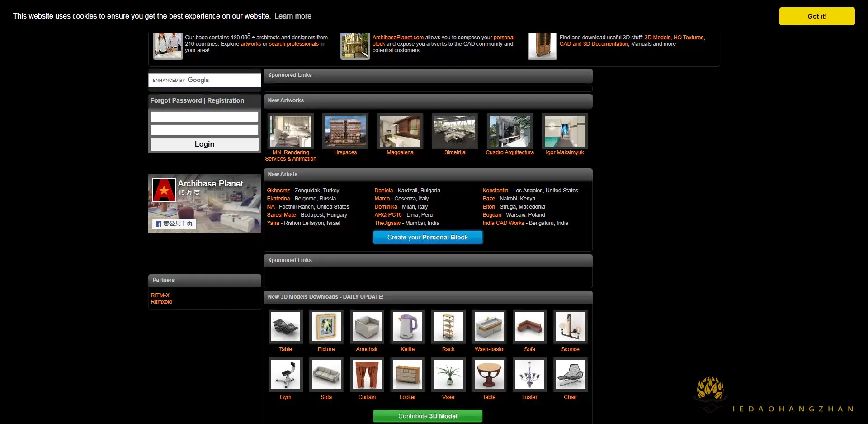Open the Gym equipment 3D model download
Image resolution: width=868 pixels, height=424 pixels.
click(x=285, y=375)
